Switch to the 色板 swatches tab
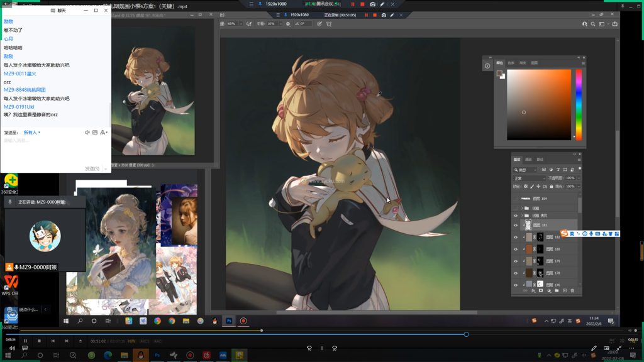Screen dimensions: 644x362 point(511,63)
